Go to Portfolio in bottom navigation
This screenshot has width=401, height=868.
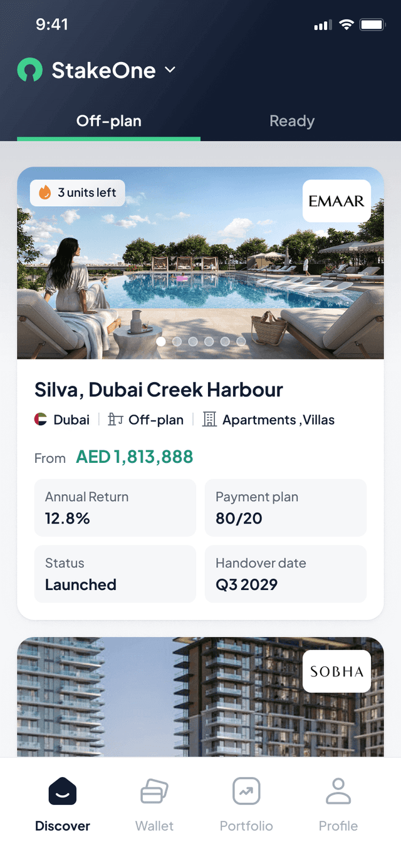point(246,805)
